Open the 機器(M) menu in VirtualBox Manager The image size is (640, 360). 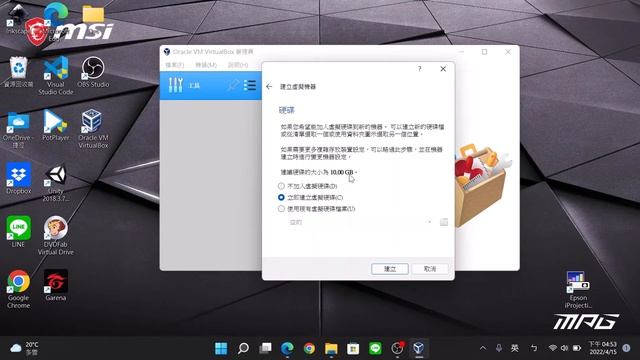click(x=206, y=65)
